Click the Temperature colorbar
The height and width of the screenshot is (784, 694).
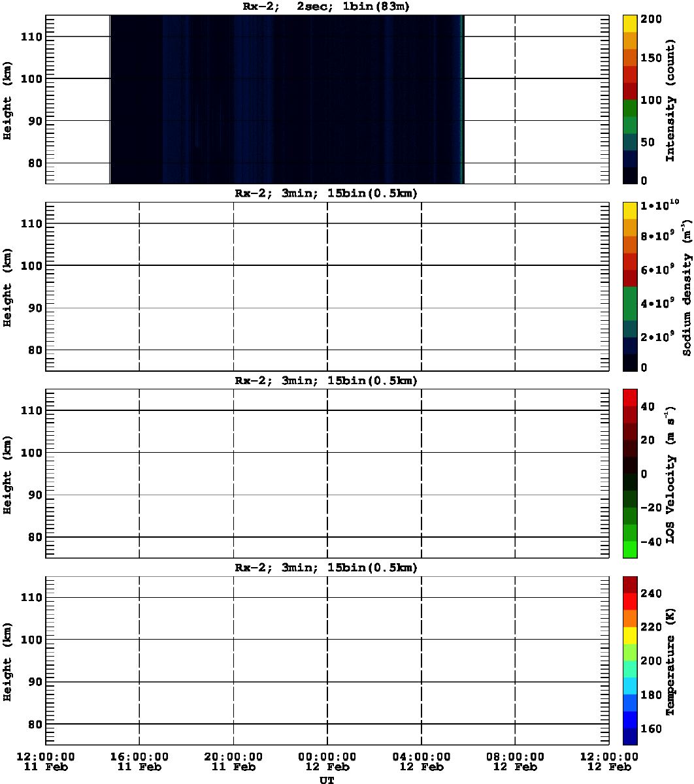click(630, 661)
